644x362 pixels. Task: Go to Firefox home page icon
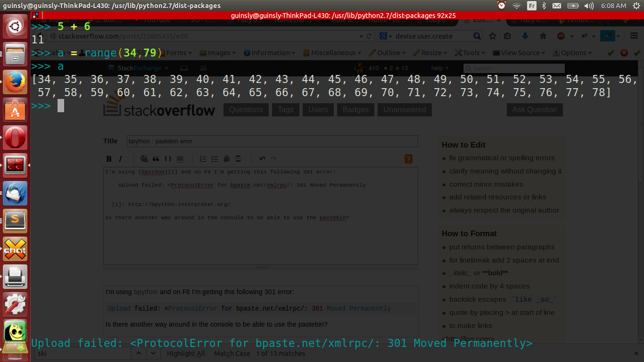click(x=543, y=36)
